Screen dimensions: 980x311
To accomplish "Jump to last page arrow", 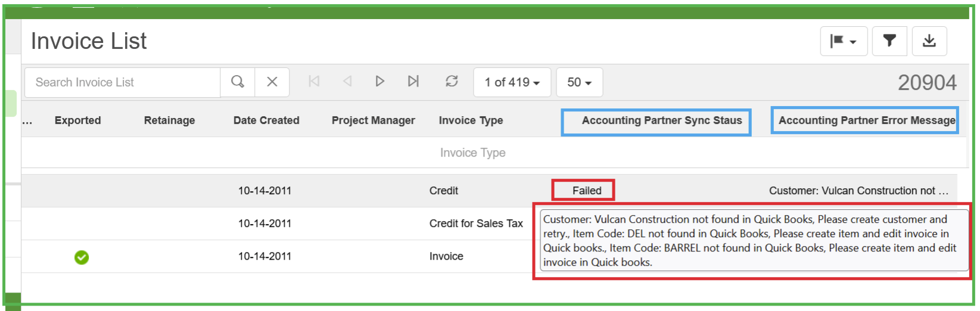I will (x=413, y=81).
